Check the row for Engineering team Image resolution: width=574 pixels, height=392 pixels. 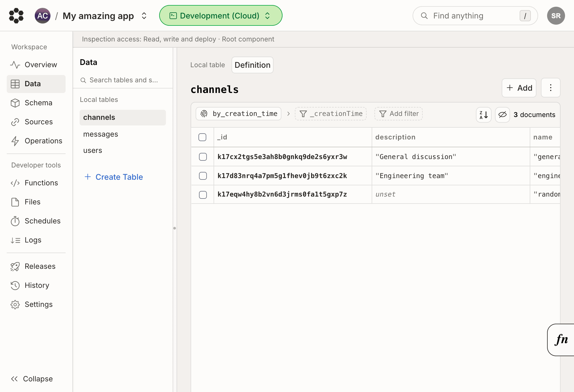tap(203, 176)
